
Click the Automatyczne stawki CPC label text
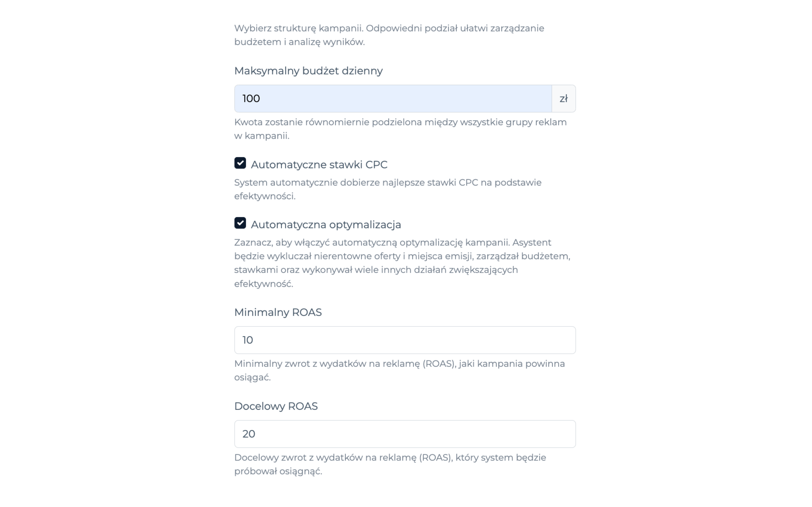tap(319, 165)
